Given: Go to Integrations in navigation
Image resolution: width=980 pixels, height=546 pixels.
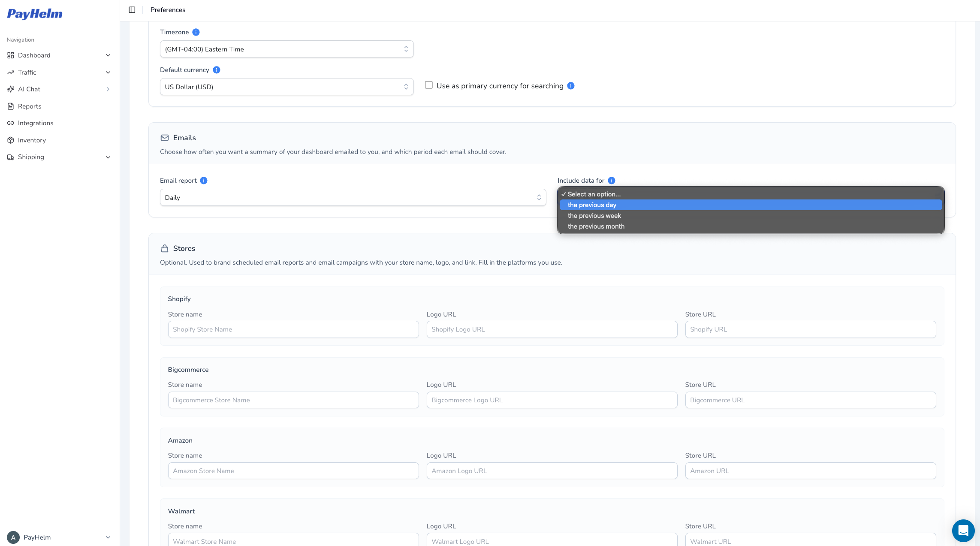Looking at the screenshot, I should click(36, 123).
